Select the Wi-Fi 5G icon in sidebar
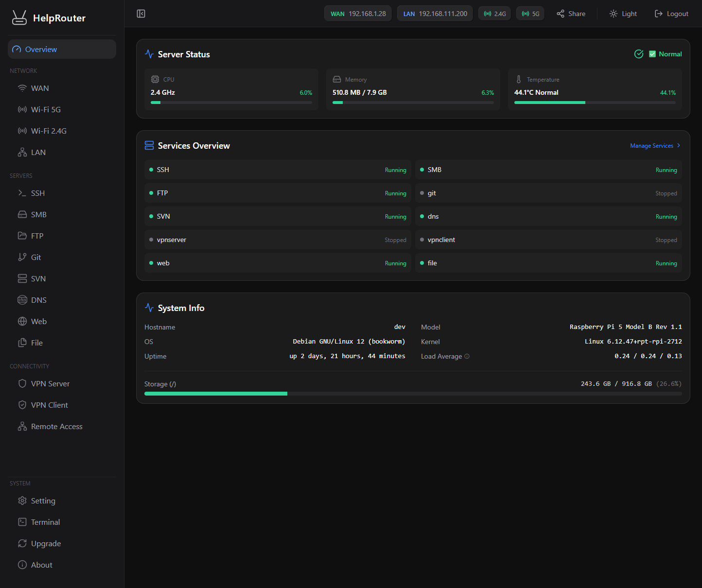The image size is (702, 588). (x=22, y=109)
